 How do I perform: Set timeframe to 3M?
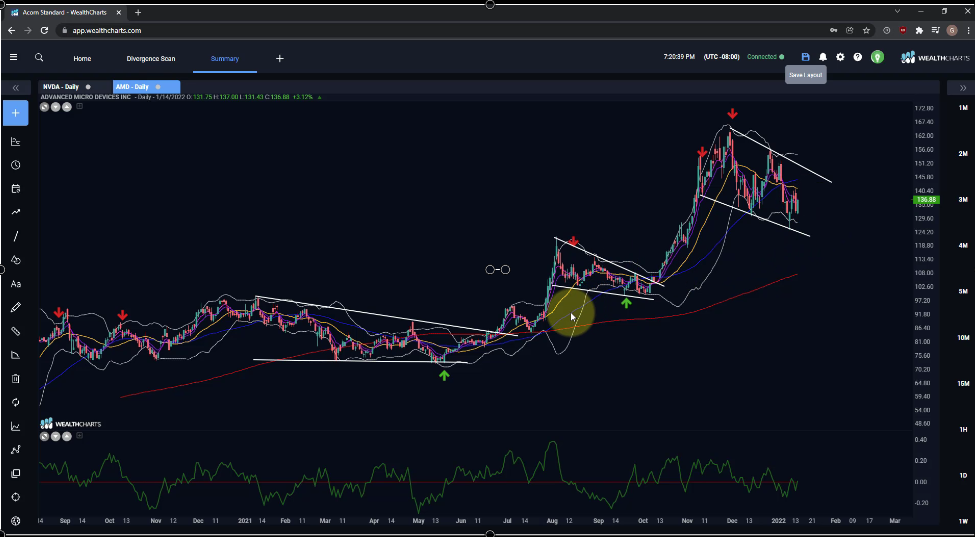coord(963,200)
